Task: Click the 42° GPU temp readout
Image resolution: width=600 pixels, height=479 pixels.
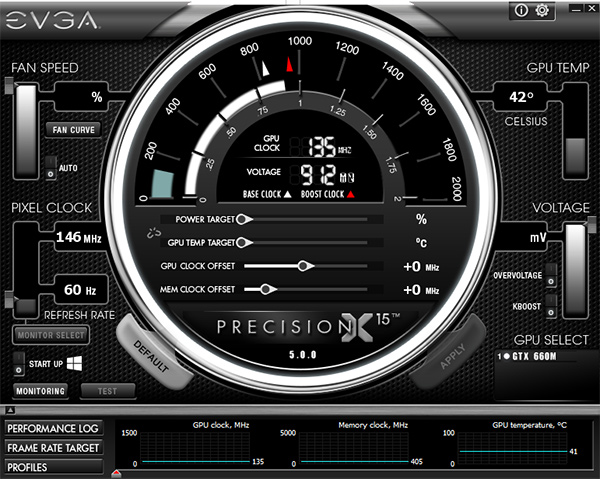Action: [x=521, y=96]
